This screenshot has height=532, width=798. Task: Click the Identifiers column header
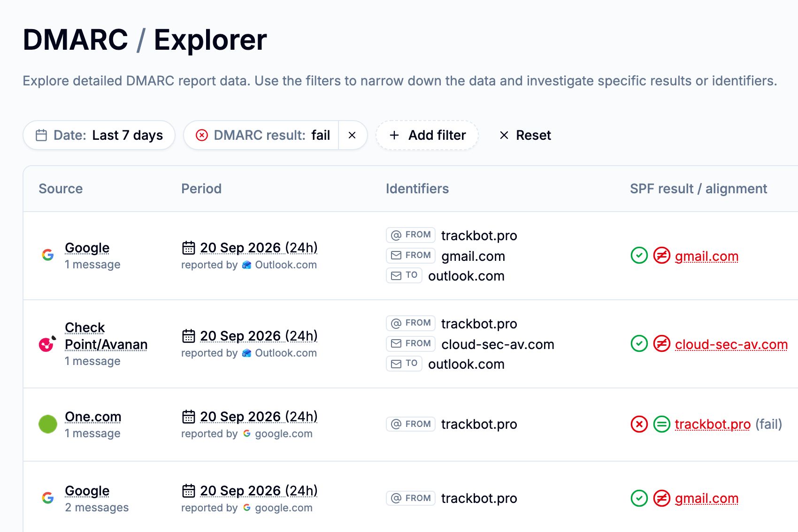pyautogui.click(x=417, y=189)
